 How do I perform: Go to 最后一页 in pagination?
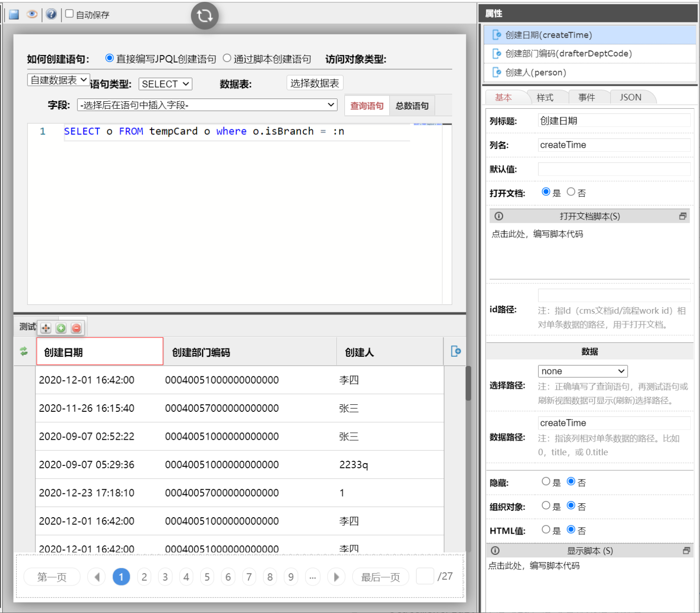coord(380,577)
